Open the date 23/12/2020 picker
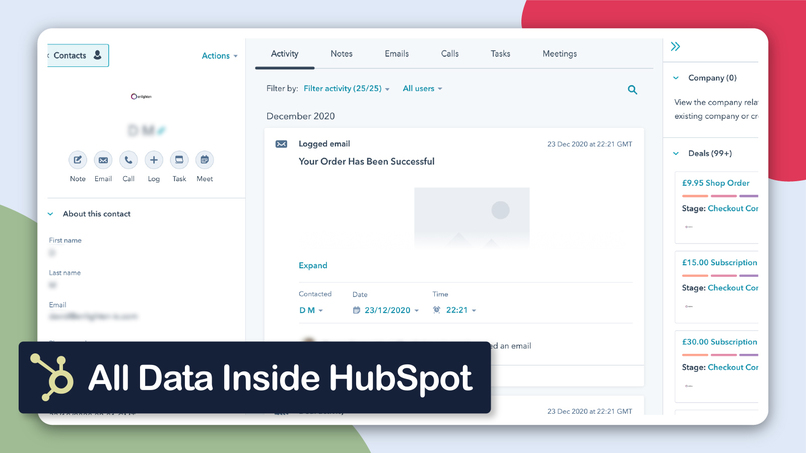Image resolution: width=806 pixels, height=453 pixels. click(386, 310)
